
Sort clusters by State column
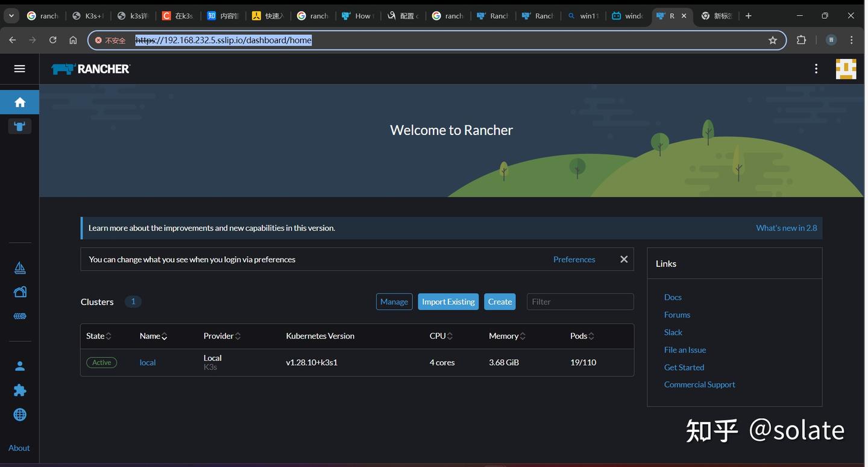(x=98, y=336)
